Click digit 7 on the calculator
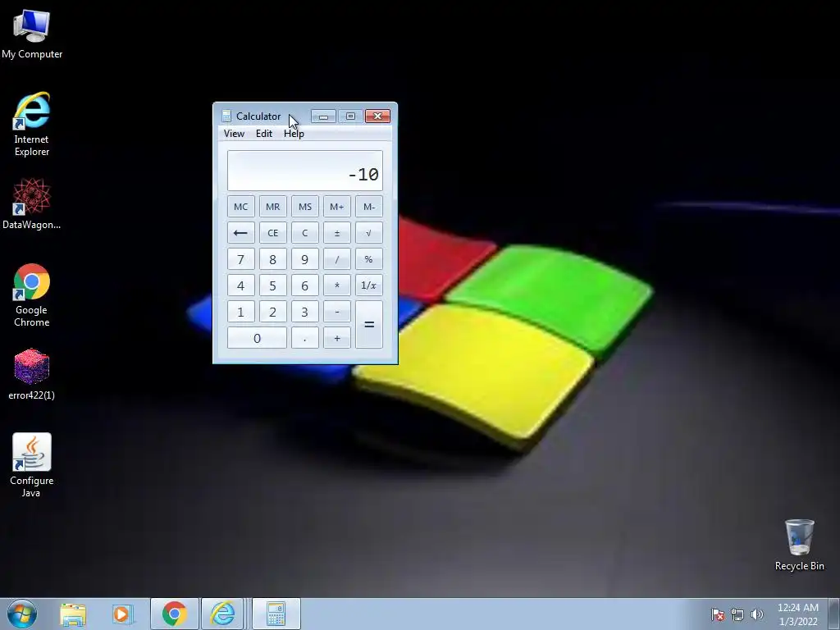The image size is (840, 630). (x=240, y=259)
